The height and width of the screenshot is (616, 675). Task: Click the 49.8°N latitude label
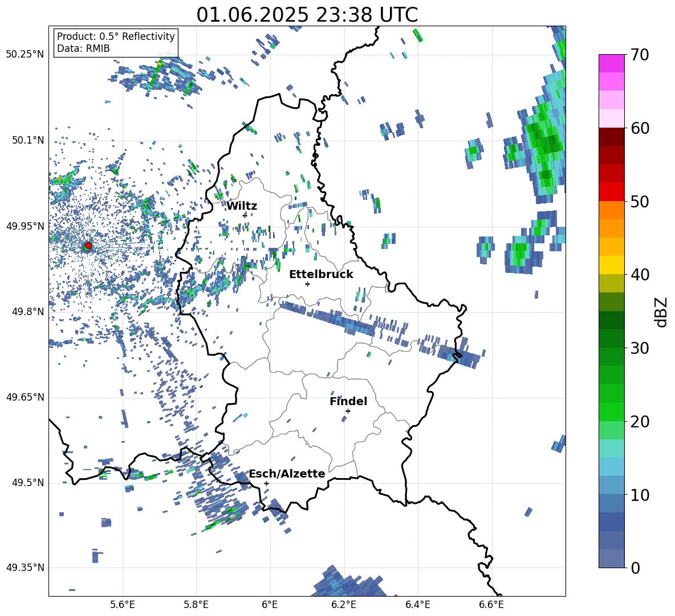(27, 312)
